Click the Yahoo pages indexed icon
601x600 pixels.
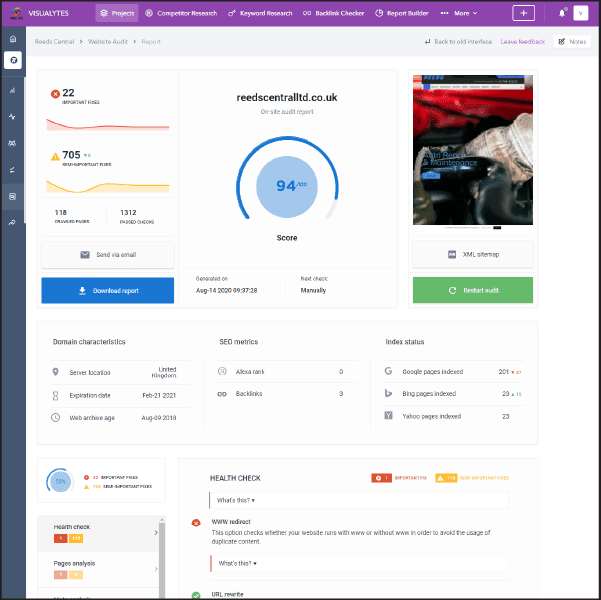click(x=388, y=416)
